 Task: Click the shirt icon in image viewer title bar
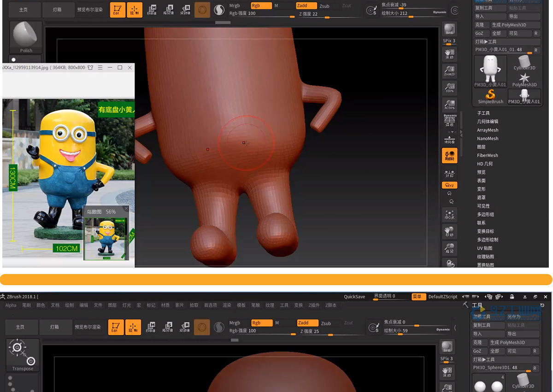pos(90,67)
